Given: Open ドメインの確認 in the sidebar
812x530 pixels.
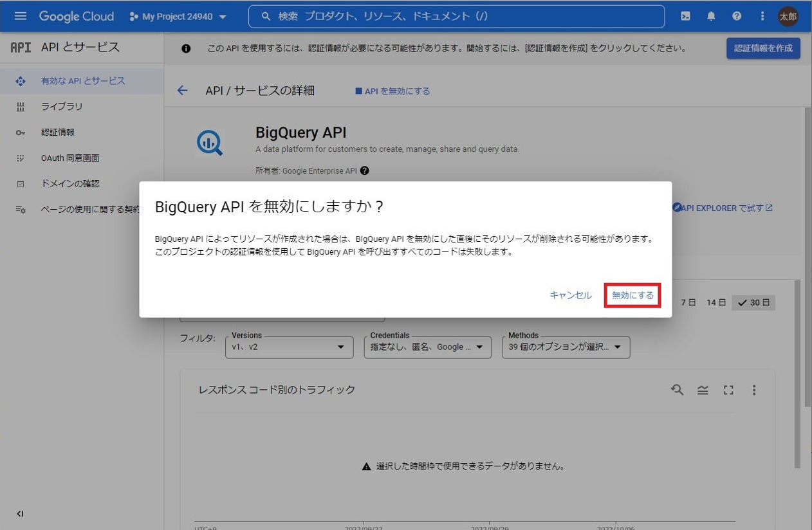Looking at the screenshot, I should coord(82,184).
